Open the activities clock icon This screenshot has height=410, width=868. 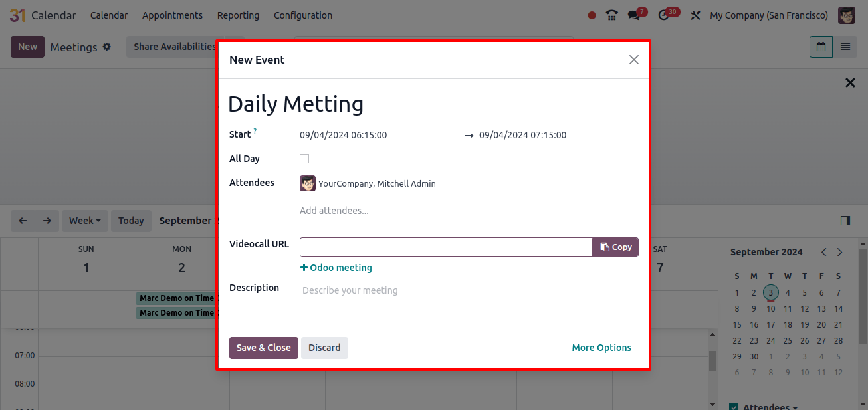663,15
